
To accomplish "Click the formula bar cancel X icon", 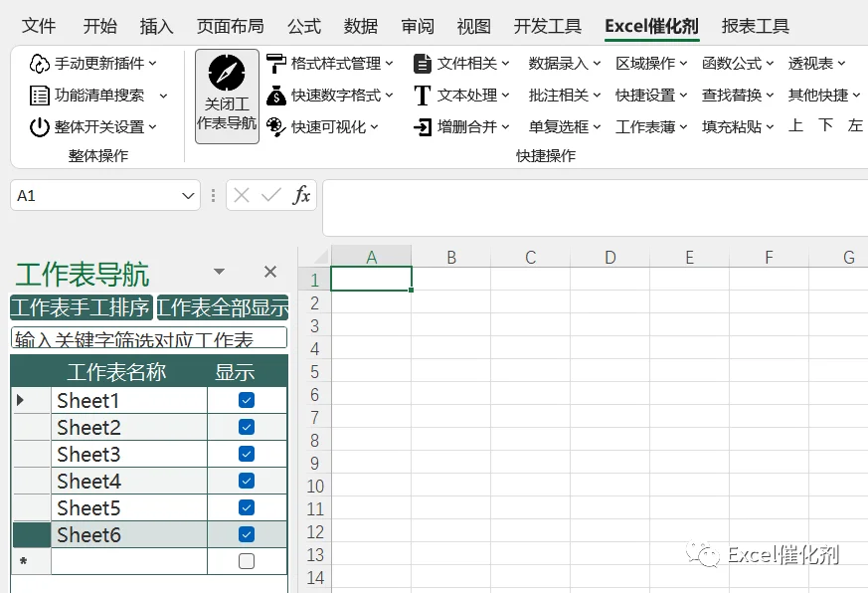I will tap(242, 195).
